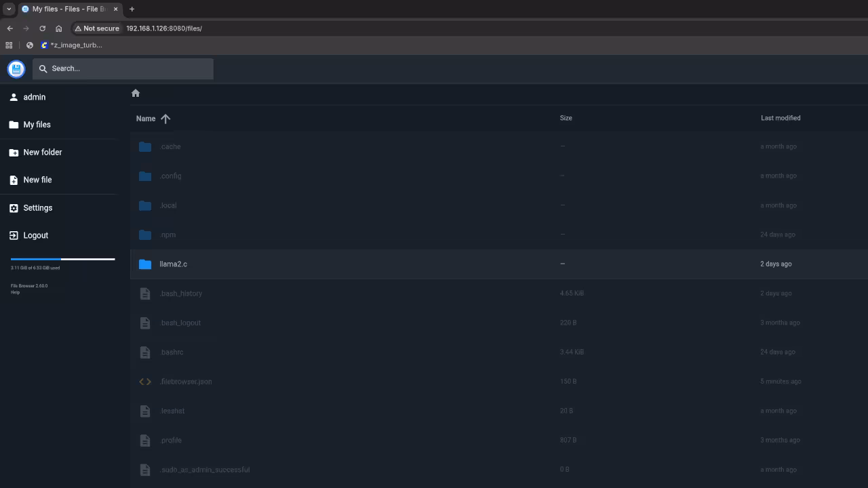
Task: Create a New file
Action: tap(37, 180)
